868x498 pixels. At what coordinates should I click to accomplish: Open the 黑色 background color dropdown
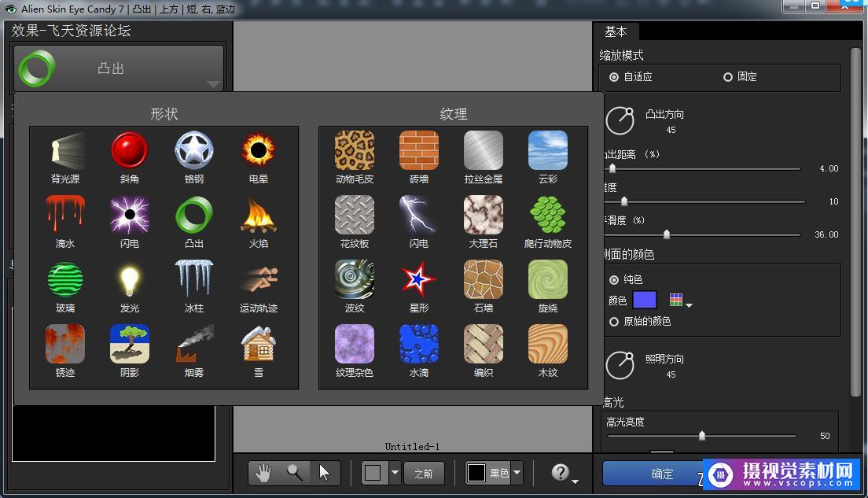[517, 473]
